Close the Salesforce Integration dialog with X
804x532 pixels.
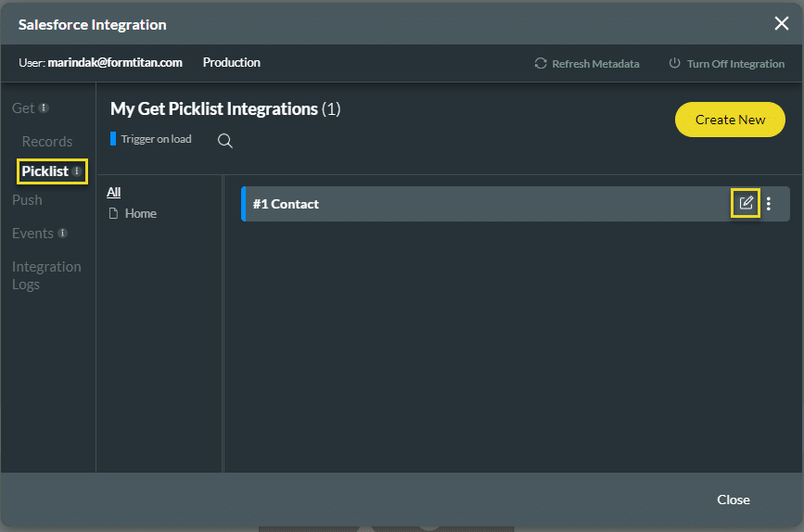(782, 24)
